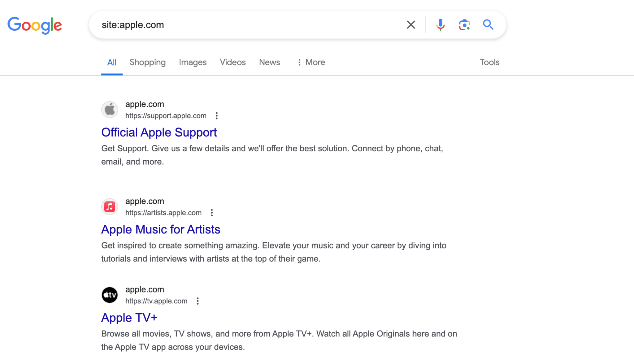634x364 pixels.
Task: Switch to the News tab
Action: [x=269, y=62]
